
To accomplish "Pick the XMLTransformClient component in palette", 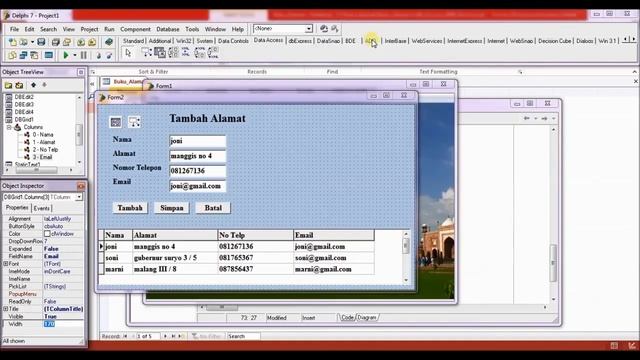I will pyautogui.click(x=213, y=53).
